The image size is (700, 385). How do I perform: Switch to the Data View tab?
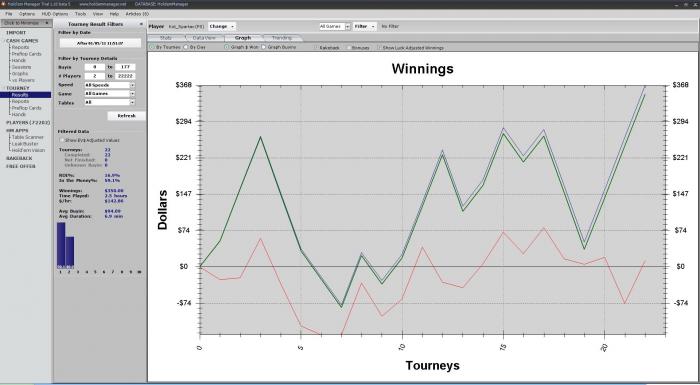tap(204, 38)
